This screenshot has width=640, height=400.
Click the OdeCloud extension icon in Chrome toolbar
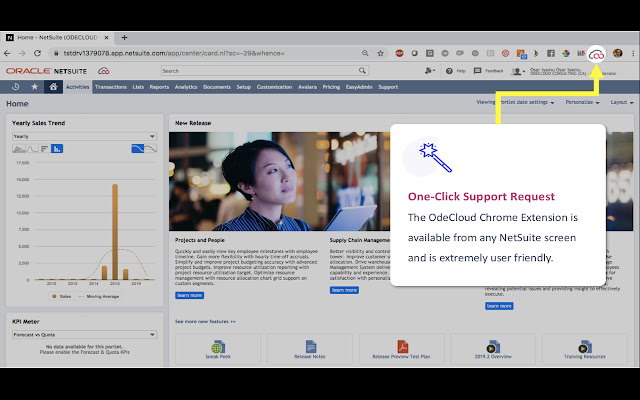pyautogui.click(x=596, y=54)
